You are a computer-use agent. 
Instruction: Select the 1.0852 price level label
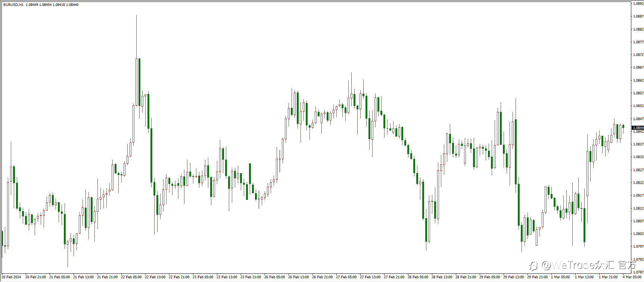pos(638,106)
